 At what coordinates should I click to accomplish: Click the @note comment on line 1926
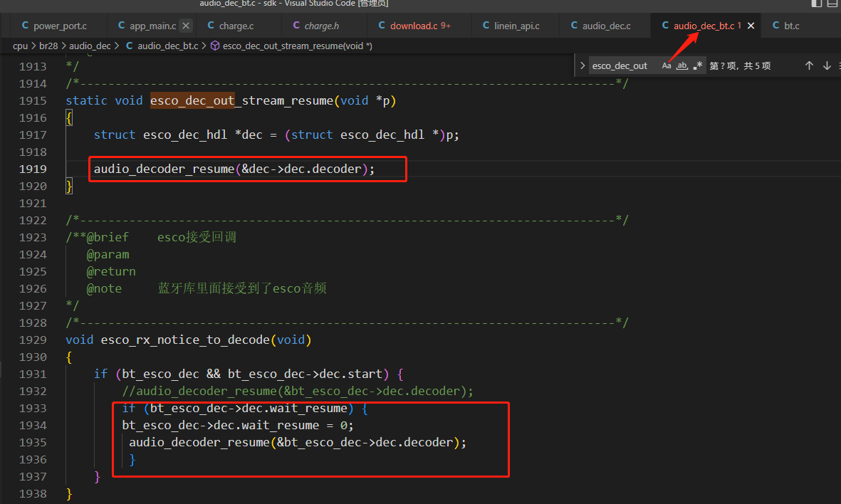tap(207, 288)
